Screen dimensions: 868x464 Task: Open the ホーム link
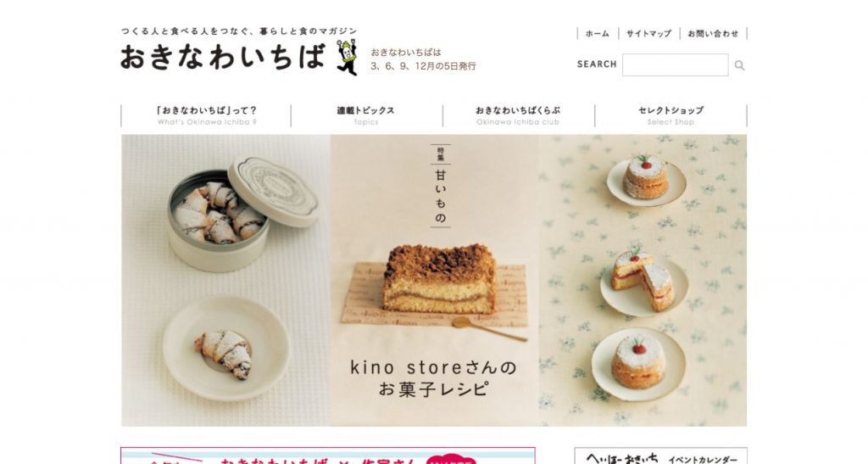(598, 34)
